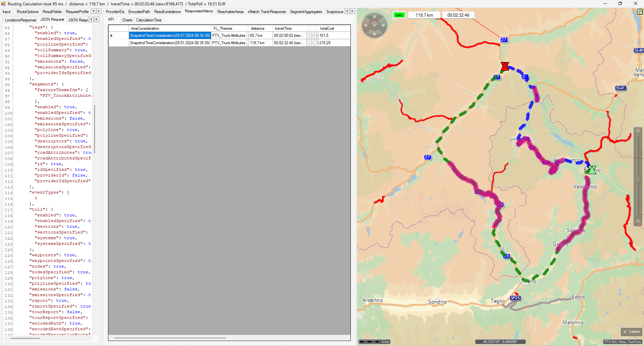644x346 pixels.
Task: Open the RouteOptions tab
Action: [28, 12]
